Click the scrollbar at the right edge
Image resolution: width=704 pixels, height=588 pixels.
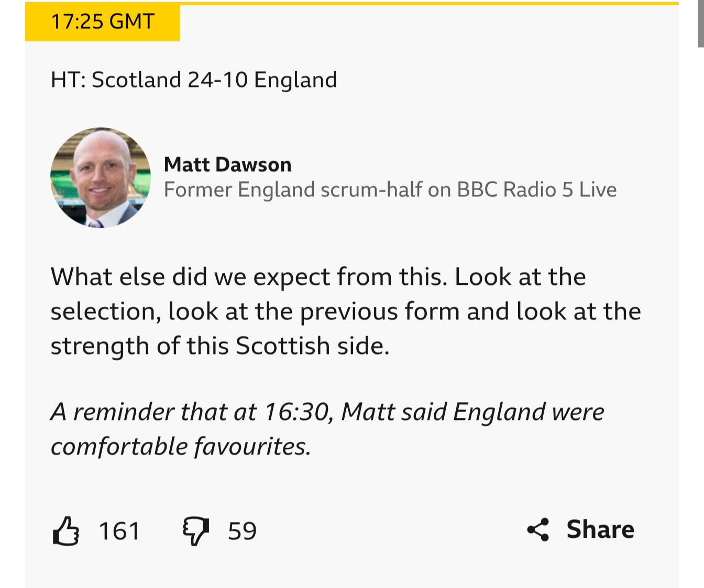click(700, 24)
